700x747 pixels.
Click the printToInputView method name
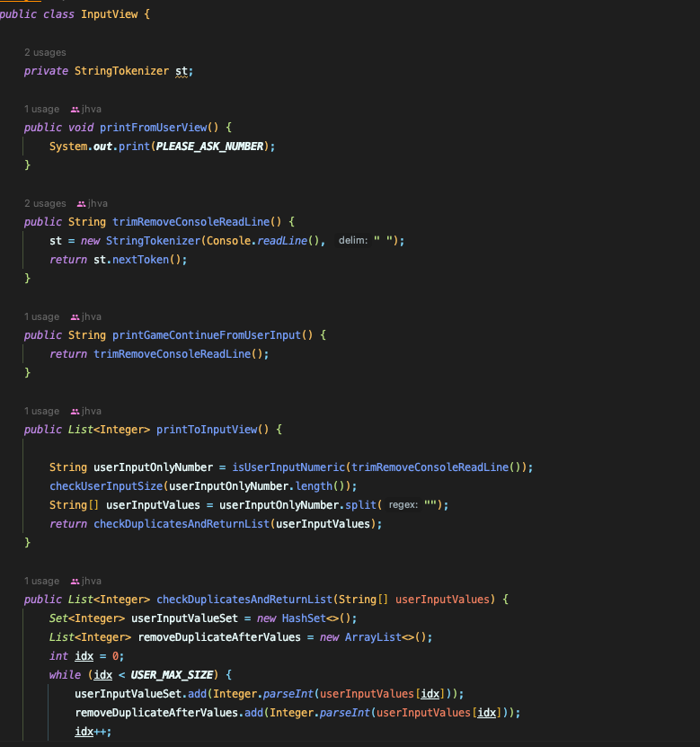(207, 430)
